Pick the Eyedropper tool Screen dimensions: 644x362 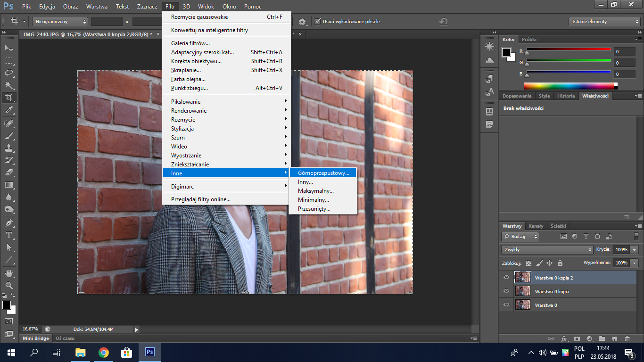click(x=9, y=110)
